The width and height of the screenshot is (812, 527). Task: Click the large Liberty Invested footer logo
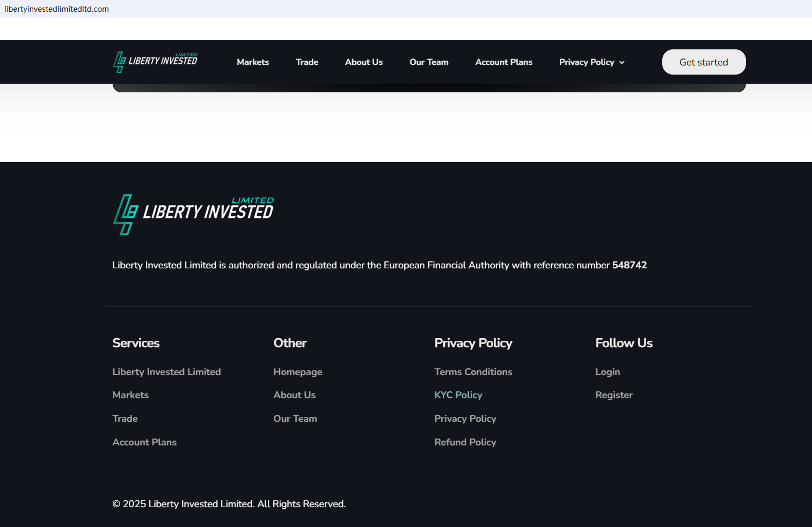pyautogui.click(x=193, y=214)
